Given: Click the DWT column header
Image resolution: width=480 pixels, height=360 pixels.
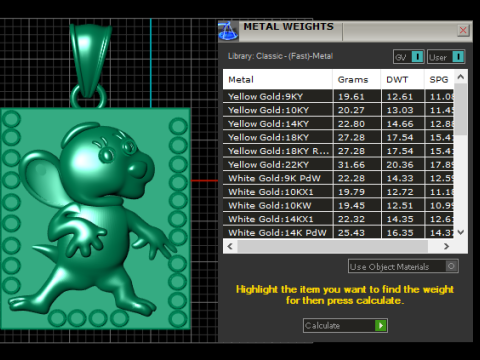Looking at the screenshot, I should point(402,80).
